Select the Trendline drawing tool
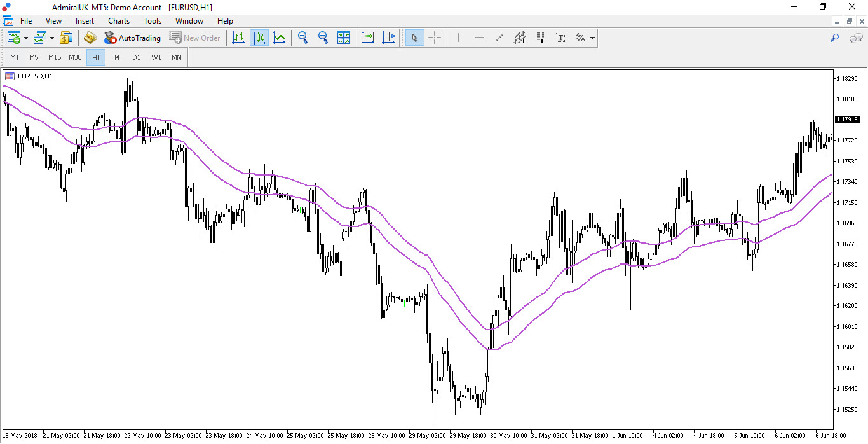Image resolution: width=868 pixels, height=444 pixels. click(499, 38)
